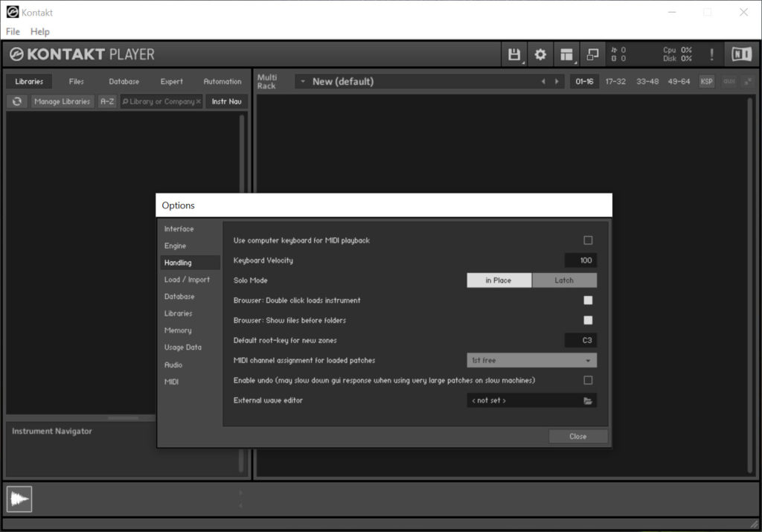Toggle A-Z library sorting
This screenshot has height=532, width=762.
click(x=107, y=101)
